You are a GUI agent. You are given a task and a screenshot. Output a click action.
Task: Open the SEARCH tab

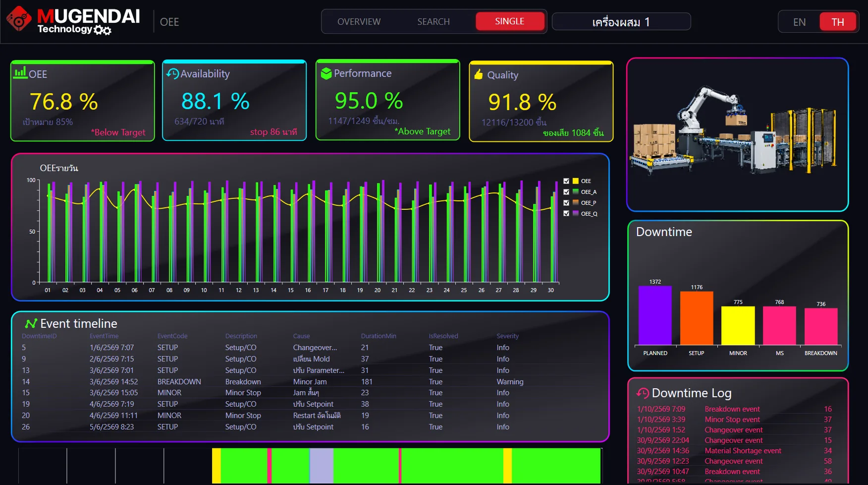click(x=434, y=22)
